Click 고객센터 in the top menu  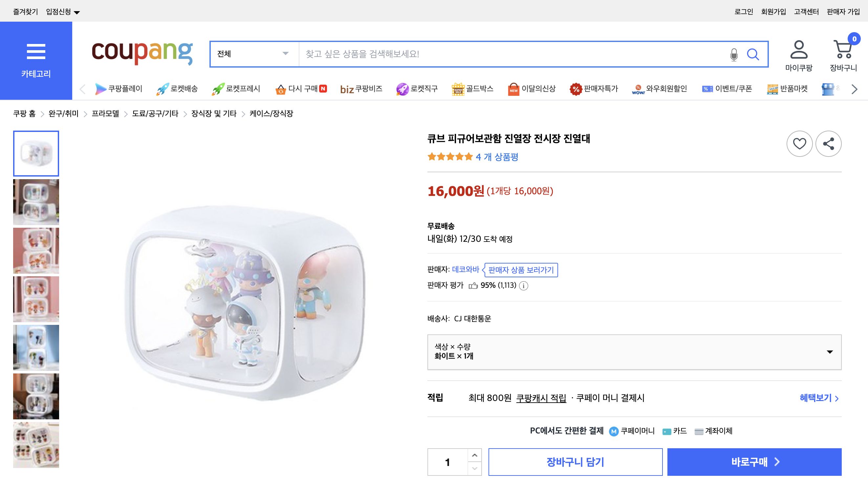[806, 12]
